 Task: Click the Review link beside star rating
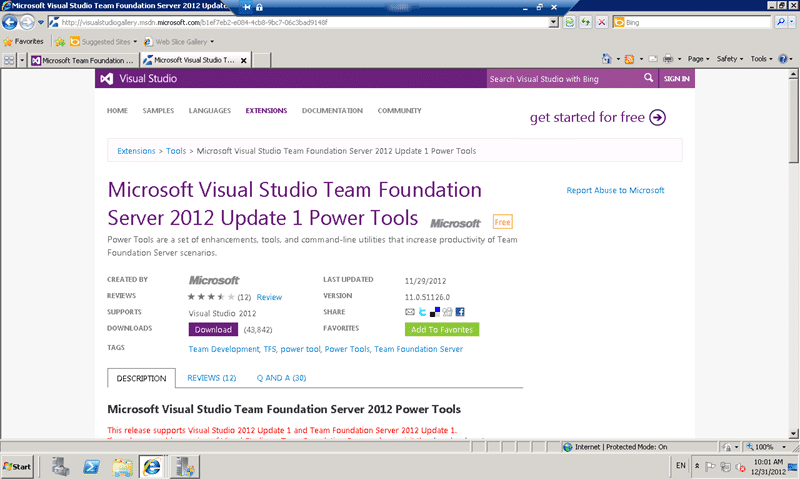click(x=269, y=297)
